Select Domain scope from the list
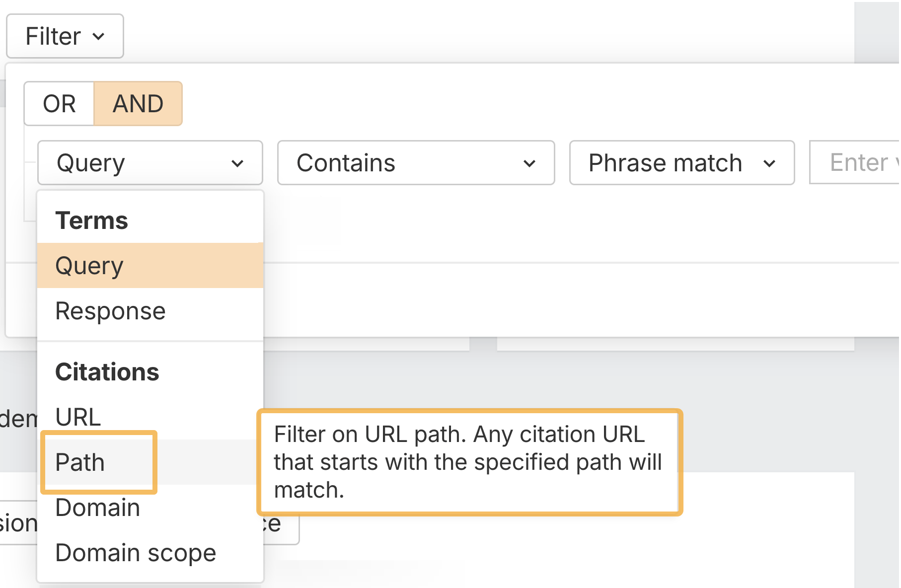Image resolution: width=901 pixels, height=588 pixels. (136, 553)
